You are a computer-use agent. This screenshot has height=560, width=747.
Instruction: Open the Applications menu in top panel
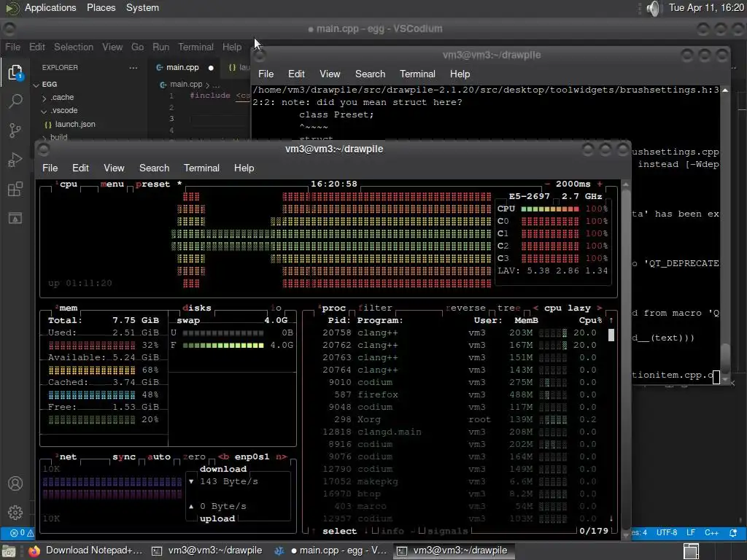click(x=50, y=8)
